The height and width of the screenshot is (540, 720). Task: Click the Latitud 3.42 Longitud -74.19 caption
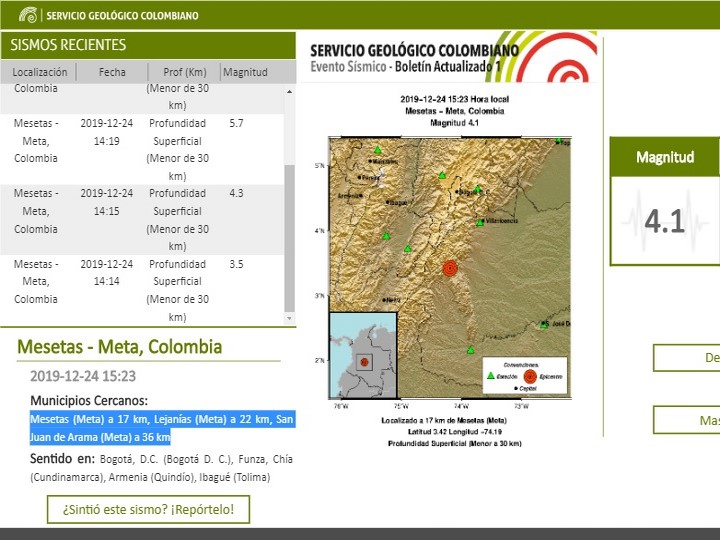(x=455, y=432)
